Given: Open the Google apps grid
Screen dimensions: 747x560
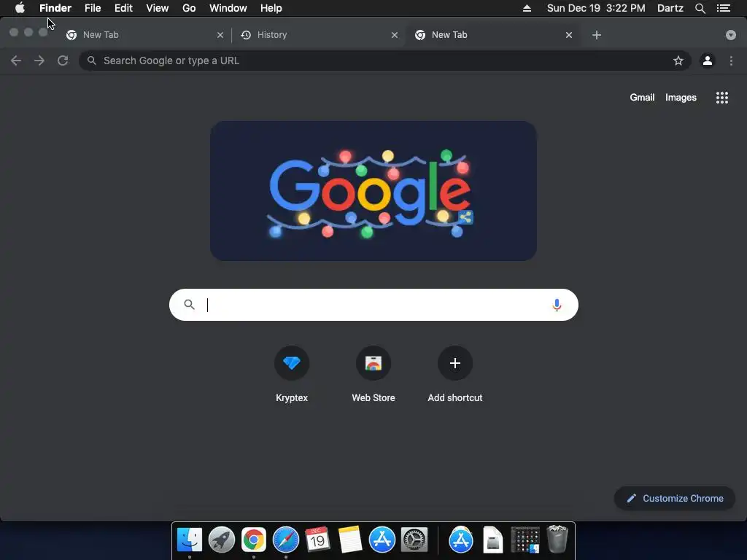Looking at the screenshot, I should pyautogui.click(x=721, y=98).
